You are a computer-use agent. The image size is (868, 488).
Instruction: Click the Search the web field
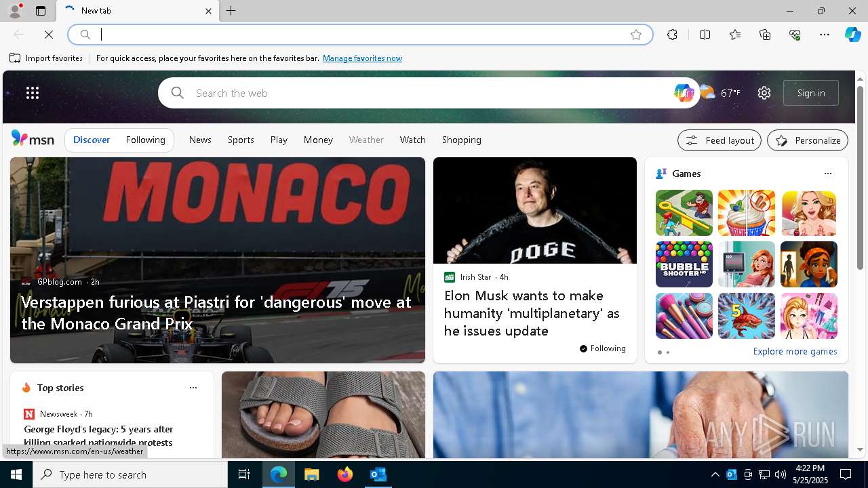(x=427, y=93)
